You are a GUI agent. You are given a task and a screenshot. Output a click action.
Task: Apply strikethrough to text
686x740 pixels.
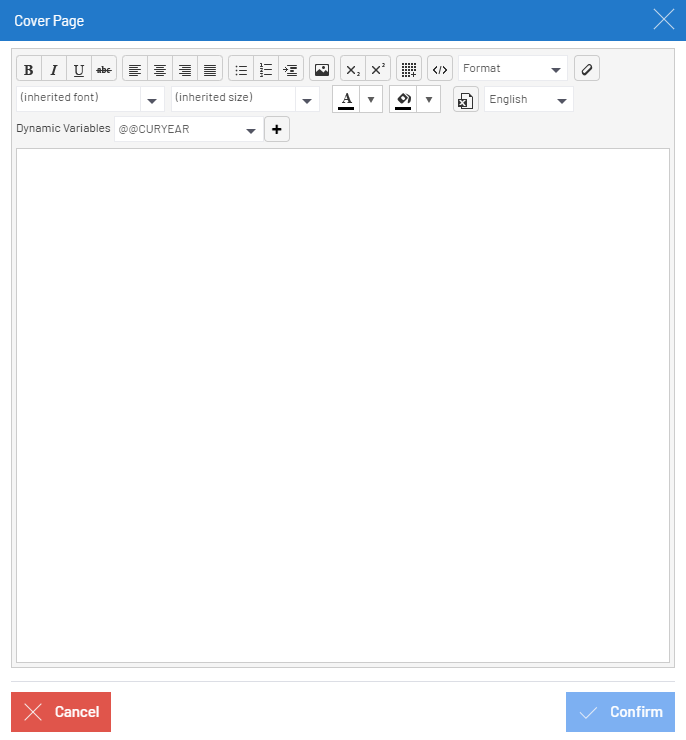104,69
